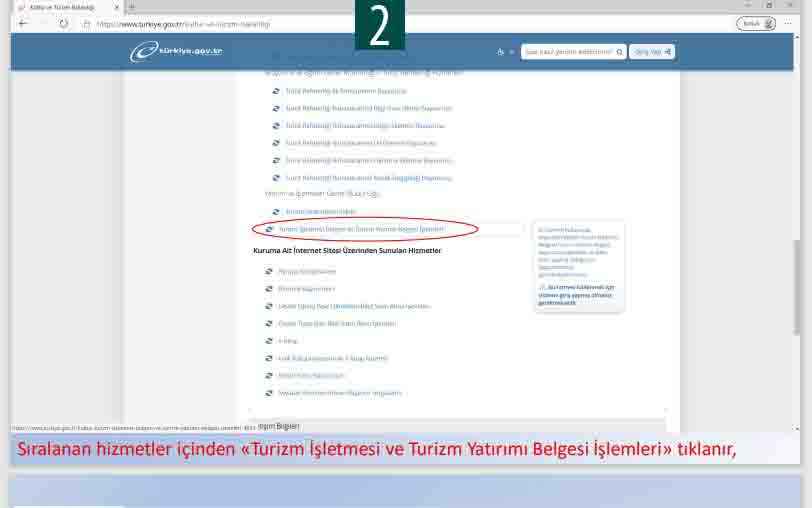This screenshot has width=812, height=508.
Task: Close the Kültür ve Turizm Bakanlığı tab
Action: tap(116, 7)
